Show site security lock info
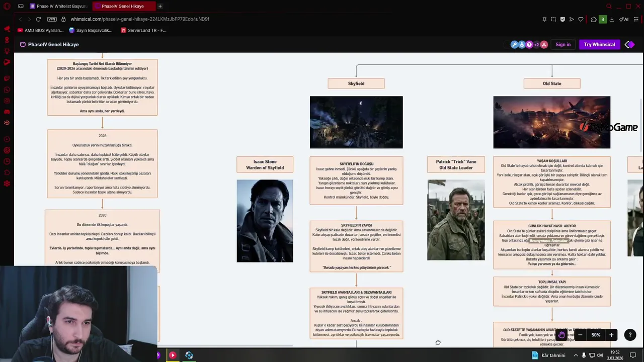This screenshot has height=362, width=644. (x=63, y=19)
